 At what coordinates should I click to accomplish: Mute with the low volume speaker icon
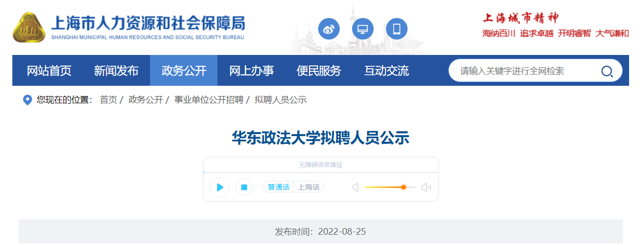point(355,187)
